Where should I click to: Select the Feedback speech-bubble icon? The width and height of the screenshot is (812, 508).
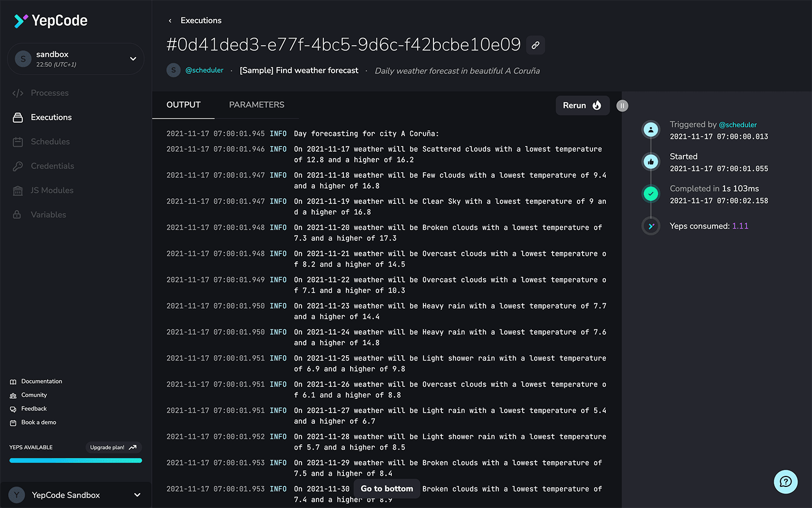click(x=13, y=408)
